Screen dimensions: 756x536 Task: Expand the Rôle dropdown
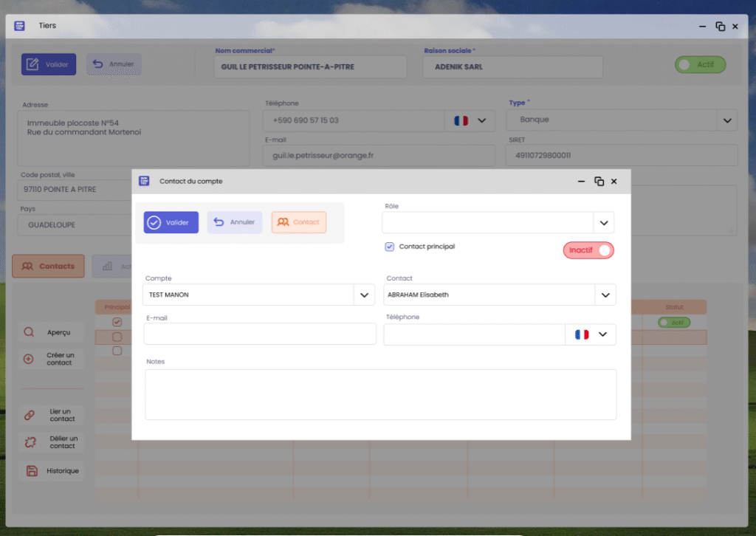coord(603,223)
